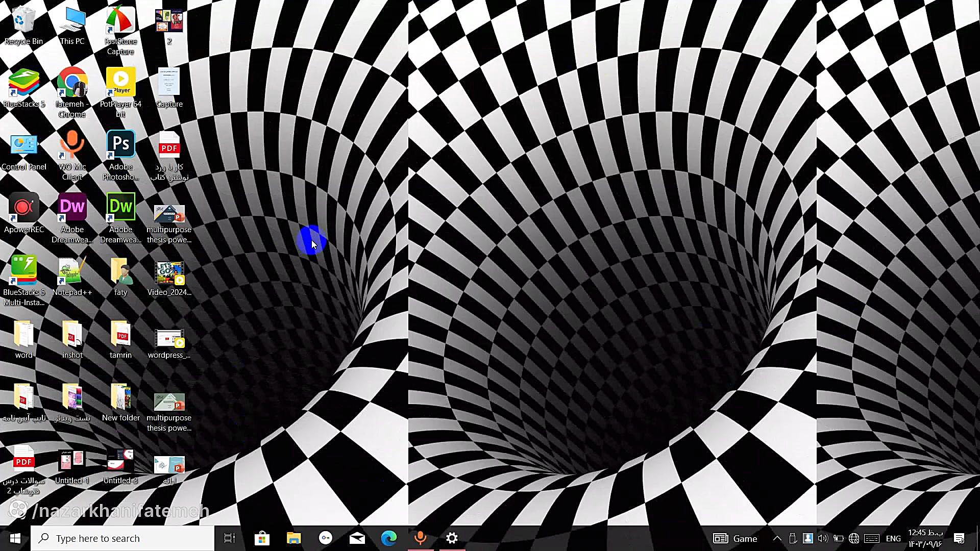Open clock and date flyout
This screenshot has height=551, width=980.
tap(925, 538)
